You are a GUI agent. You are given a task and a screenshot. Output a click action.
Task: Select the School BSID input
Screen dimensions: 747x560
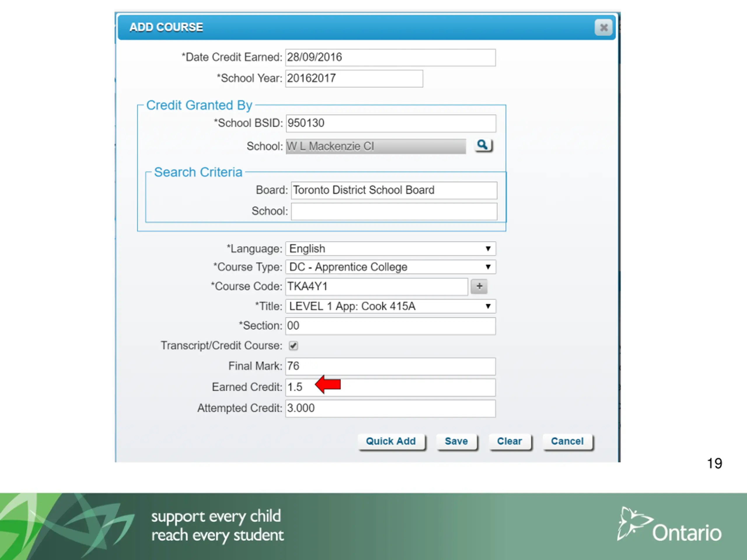391,123
